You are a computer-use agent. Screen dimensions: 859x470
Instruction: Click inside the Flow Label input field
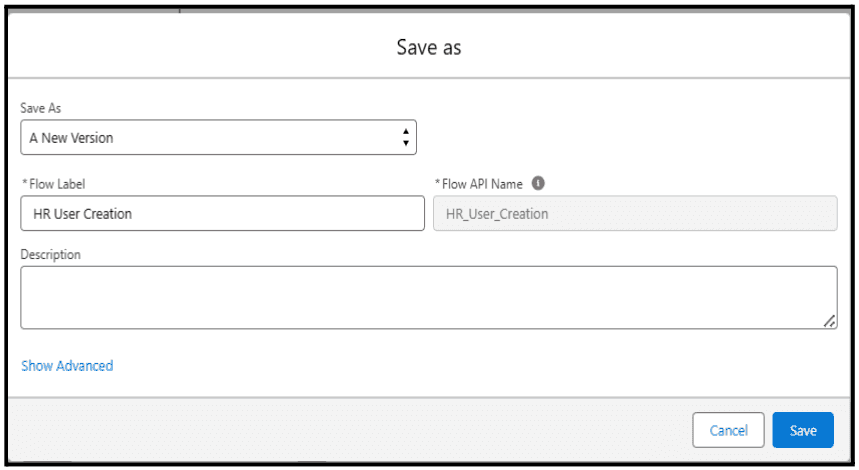point(222,213)
